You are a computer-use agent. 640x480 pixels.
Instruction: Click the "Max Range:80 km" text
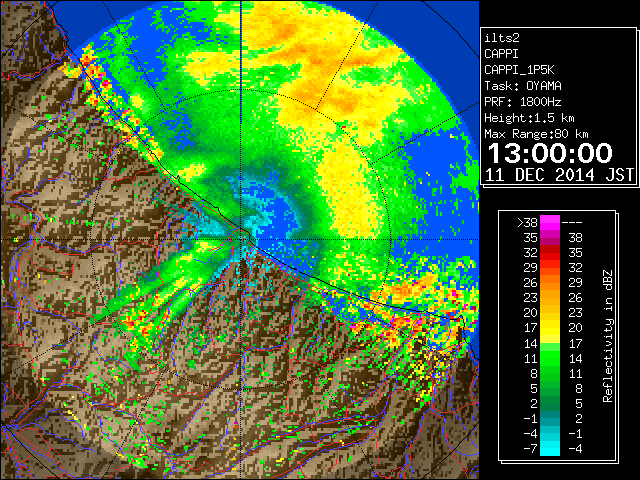pyautogui.click(x=536, y=134)
